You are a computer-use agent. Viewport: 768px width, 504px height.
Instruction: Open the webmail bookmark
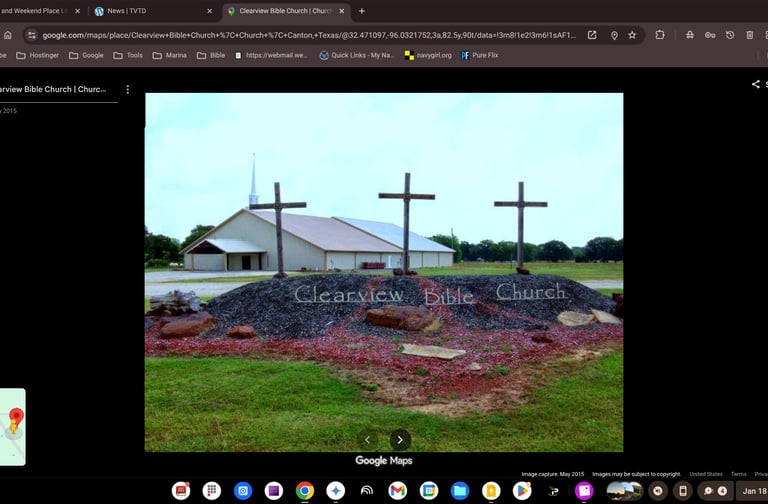[271, 55]
